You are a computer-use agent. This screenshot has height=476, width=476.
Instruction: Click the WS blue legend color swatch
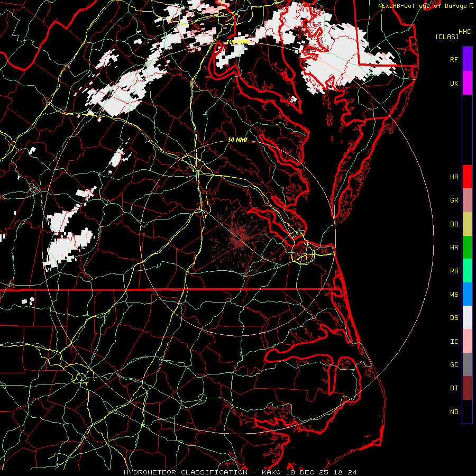pos(467,294)
